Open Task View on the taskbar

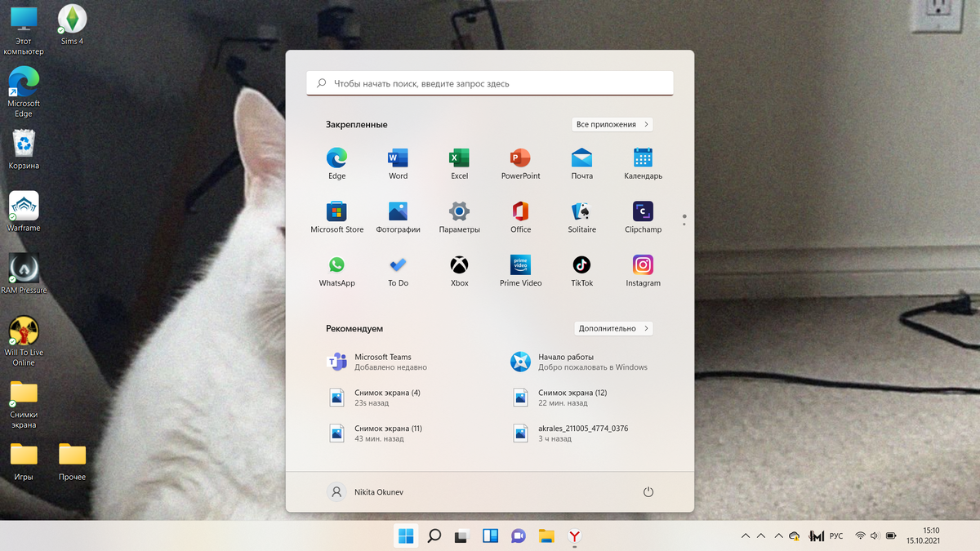click(461, 536)
